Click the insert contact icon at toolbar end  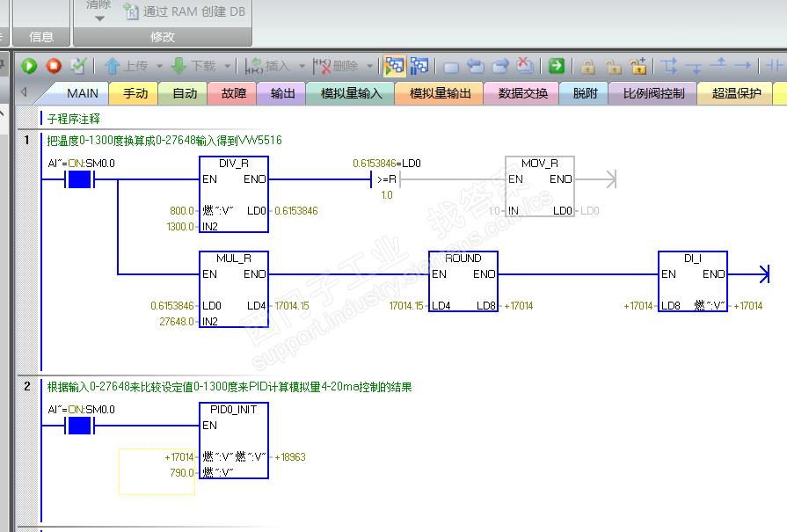pyautogui.click(x=776, y=66)
